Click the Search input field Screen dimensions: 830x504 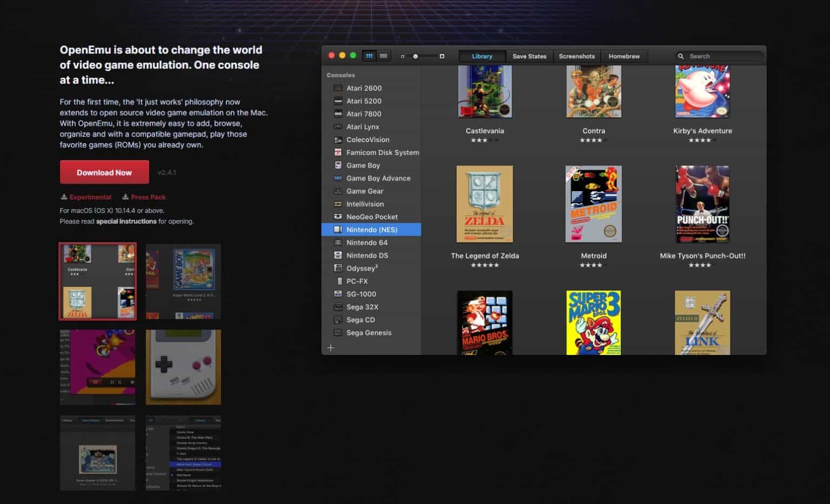[719, 56]
